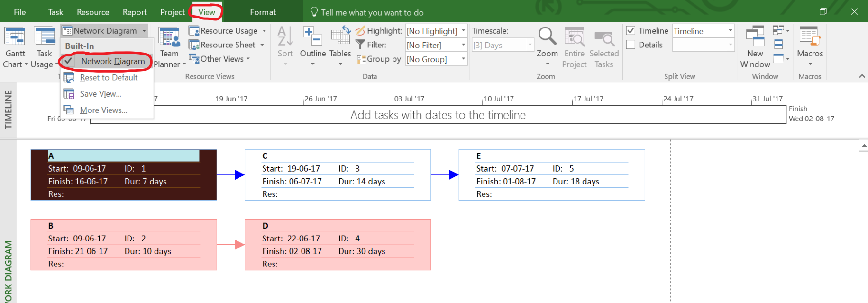Enable the Details checkbox

pos(630,45)
